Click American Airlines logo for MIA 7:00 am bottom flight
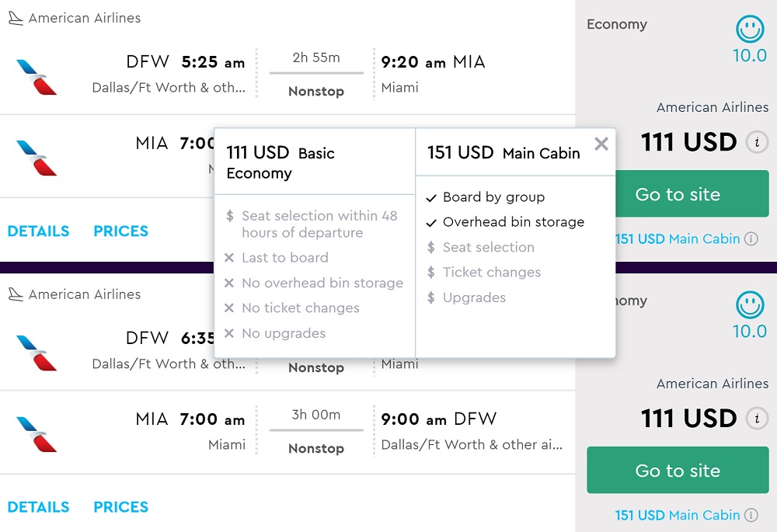The height and width of the screenshot is (532, 777). click(x=37, y=433)
